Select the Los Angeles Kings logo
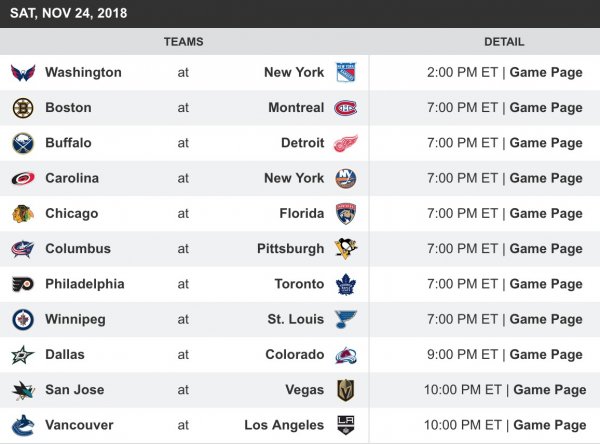Screen dimensions: 600x444 346,425
